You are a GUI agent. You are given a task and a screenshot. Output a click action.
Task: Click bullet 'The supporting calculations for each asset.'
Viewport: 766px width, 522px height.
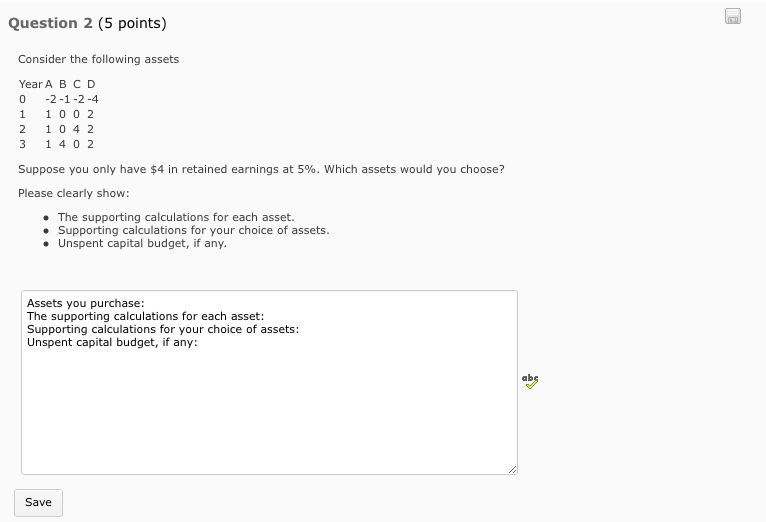pos(176,217)
